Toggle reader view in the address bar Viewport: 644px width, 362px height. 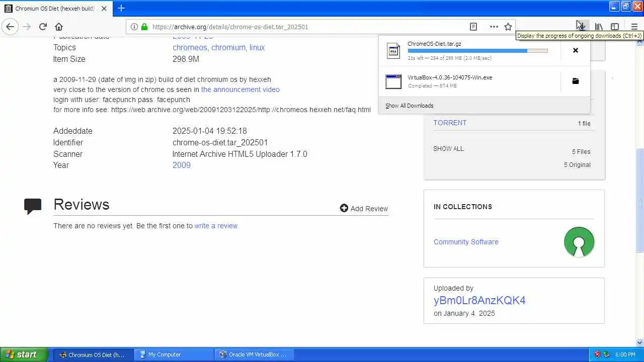click(x=473, y=27)
